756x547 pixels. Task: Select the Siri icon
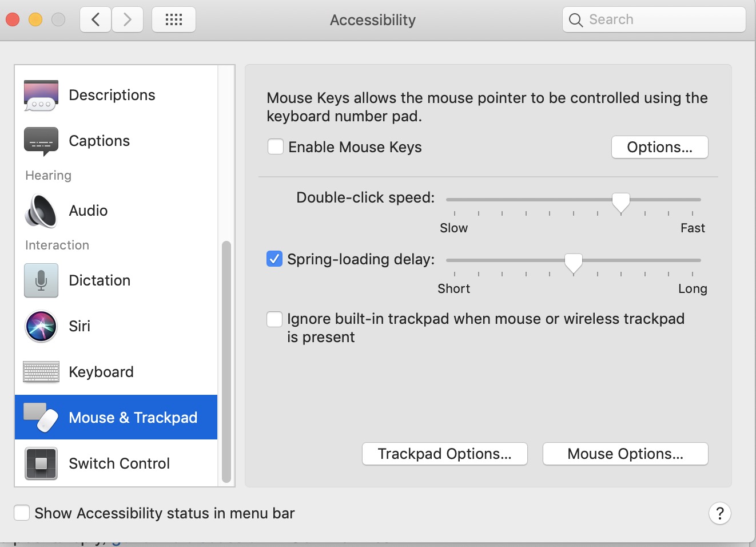tap(41, 326)
